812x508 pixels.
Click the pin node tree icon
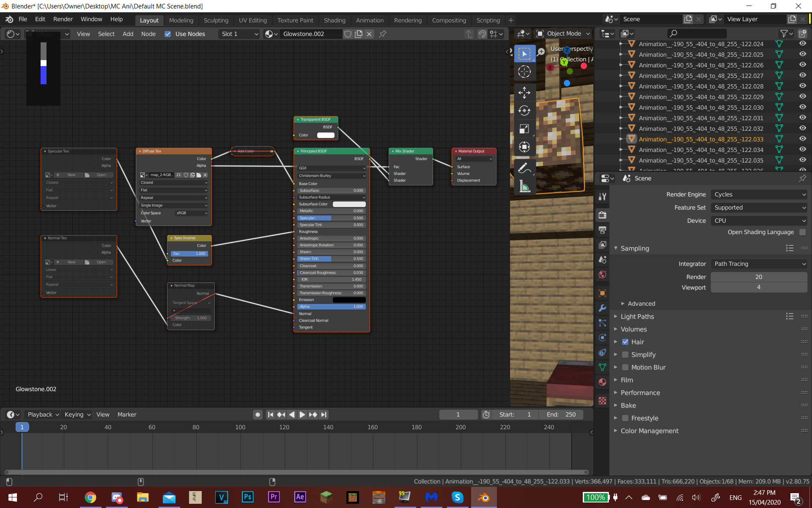point(383,34)
